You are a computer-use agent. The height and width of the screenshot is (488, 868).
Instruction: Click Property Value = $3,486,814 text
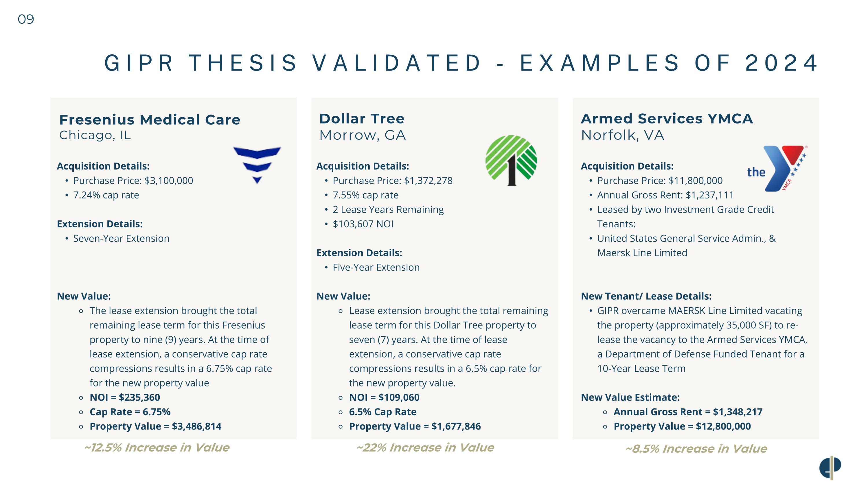[x=155, y=426]
